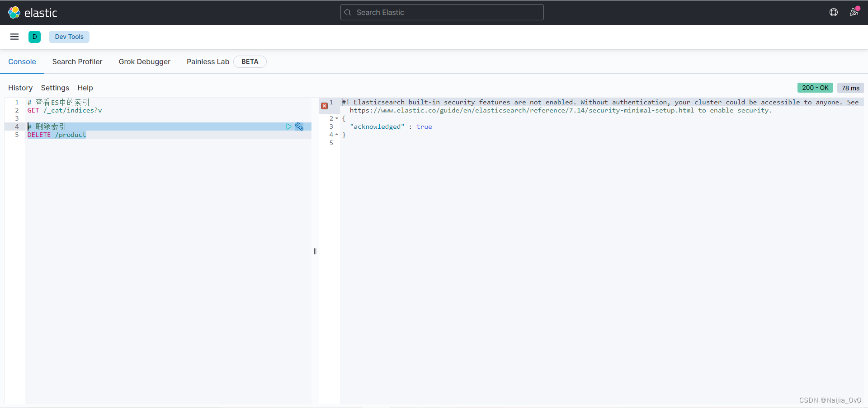The height and width of the screenshot is (408, 868).
Task: Open the request wrench options menu
Action: 299,127
